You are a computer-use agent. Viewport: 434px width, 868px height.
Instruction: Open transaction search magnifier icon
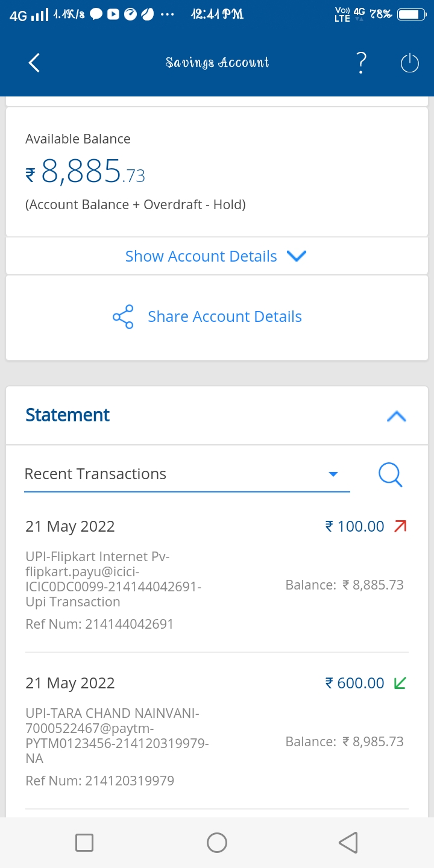pos(390,474)
